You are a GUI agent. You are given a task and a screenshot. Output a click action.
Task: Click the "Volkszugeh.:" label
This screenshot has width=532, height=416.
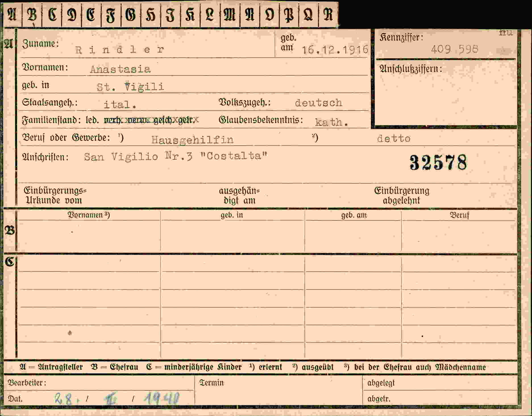(x=245, y=103)
